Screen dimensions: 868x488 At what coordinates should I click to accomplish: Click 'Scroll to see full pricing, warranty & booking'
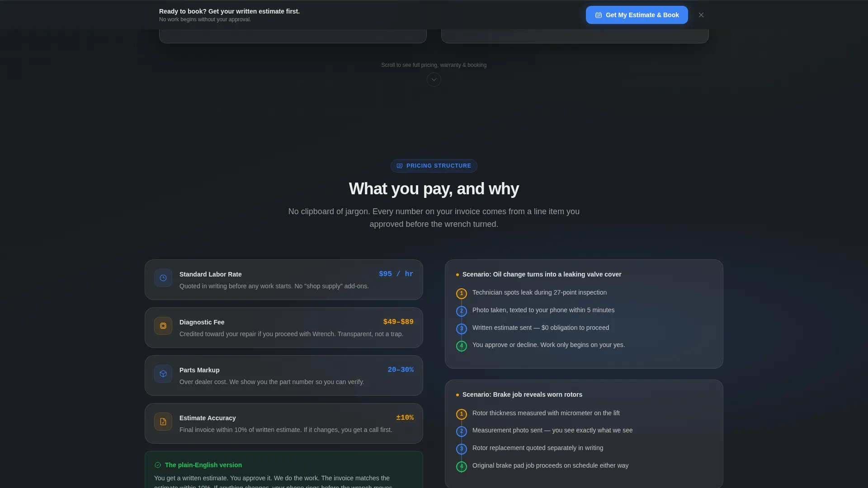point(434,65)
